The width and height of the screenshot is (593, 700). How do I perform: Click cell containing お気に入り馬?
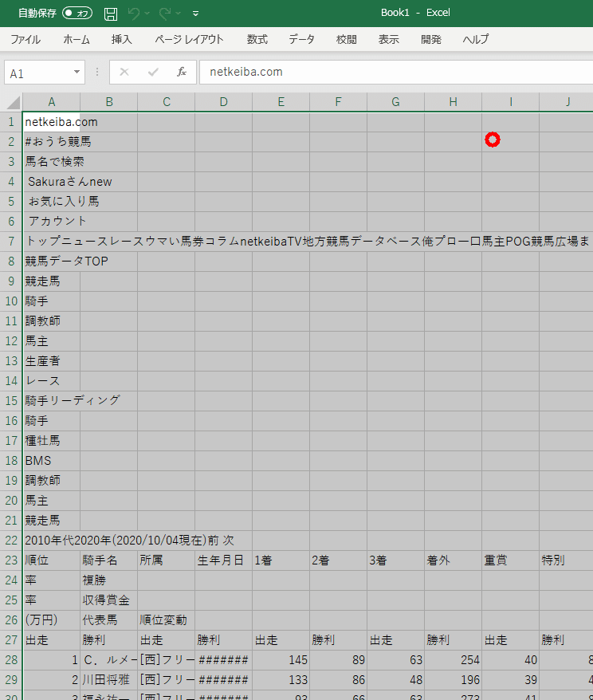click(x=52, y=202)
